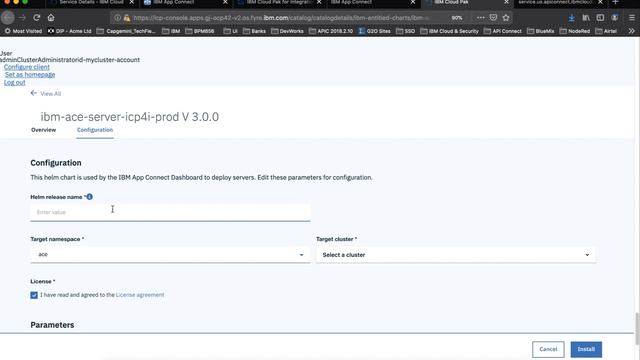
Task: Open the G2O Sites bookmark
Action: pos(375,31)
